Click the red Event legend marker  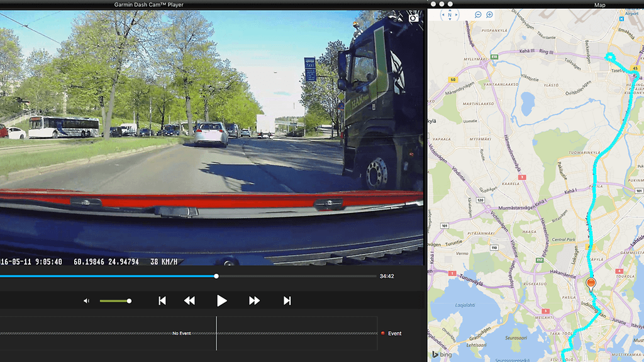(x=382, y=333)
